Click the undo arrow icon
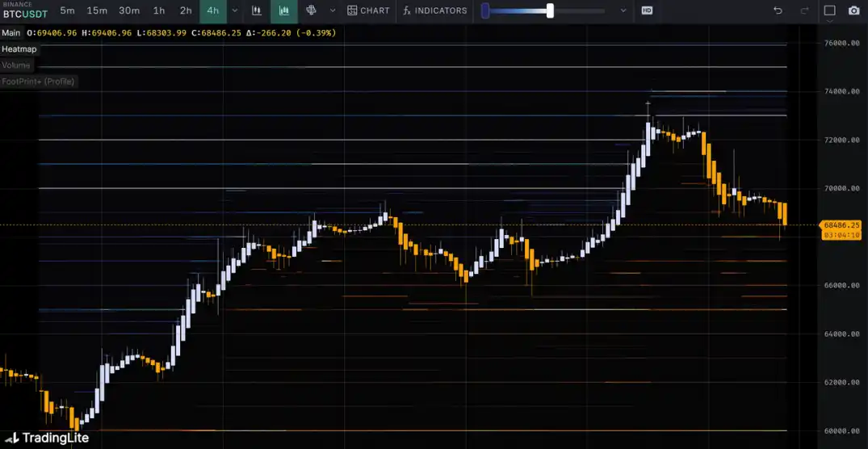This screenshot has width=868, height=449. (x=778, y=10)
